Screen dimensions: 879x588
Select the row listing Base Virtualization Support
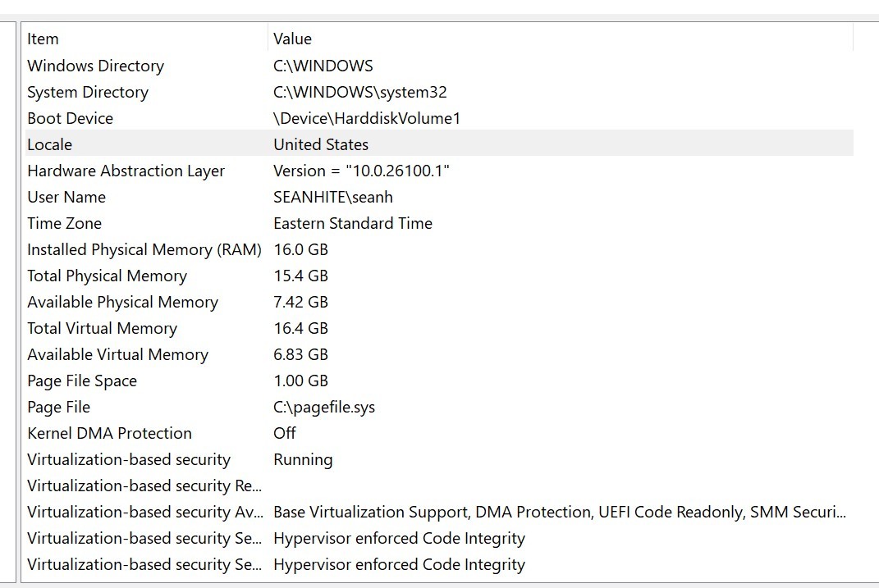coord(558,512)
